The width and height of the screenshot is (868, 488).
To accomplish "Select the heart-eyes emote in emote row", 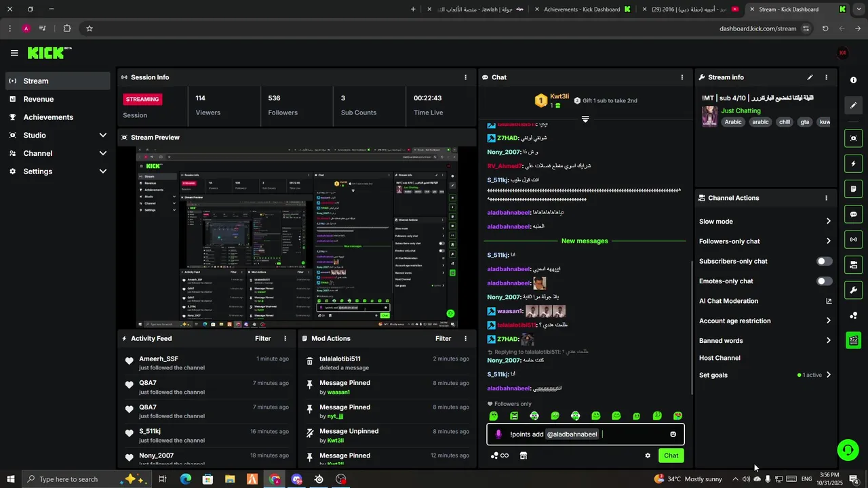I will [x=677, y=415].
